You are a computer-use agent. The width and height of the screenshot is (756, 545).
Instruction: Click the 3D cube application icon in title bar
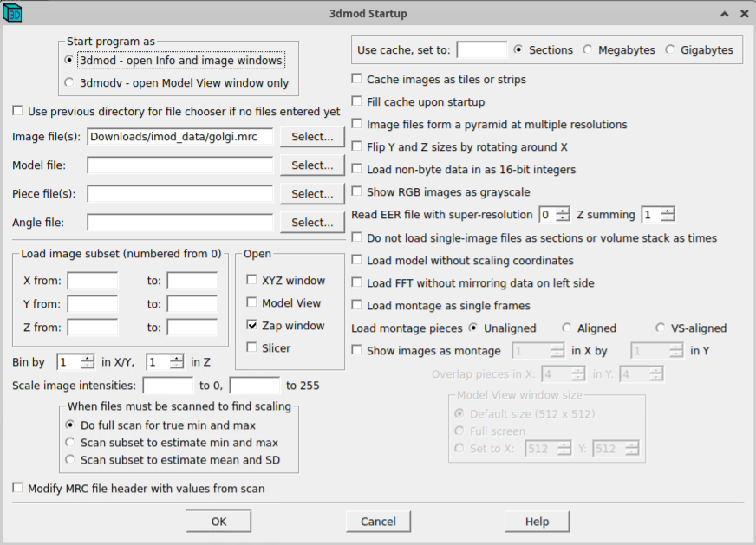point(13,13)
